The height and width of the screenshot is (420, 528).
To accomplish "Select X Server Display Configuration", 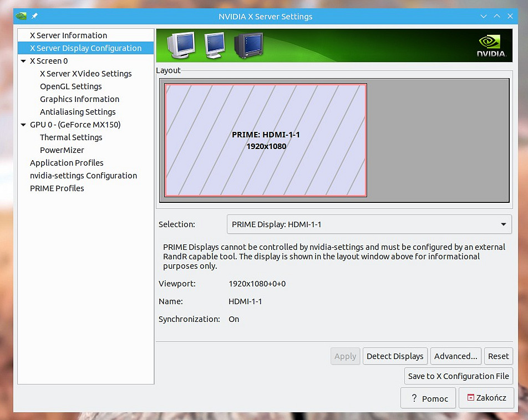I will (x=85, y=48).
